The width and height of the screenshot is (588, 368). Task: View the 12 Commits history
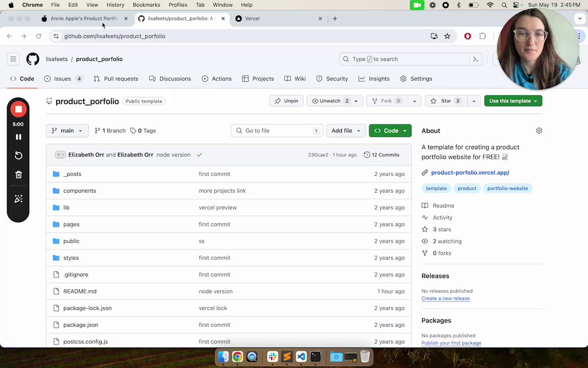(381, 155)
